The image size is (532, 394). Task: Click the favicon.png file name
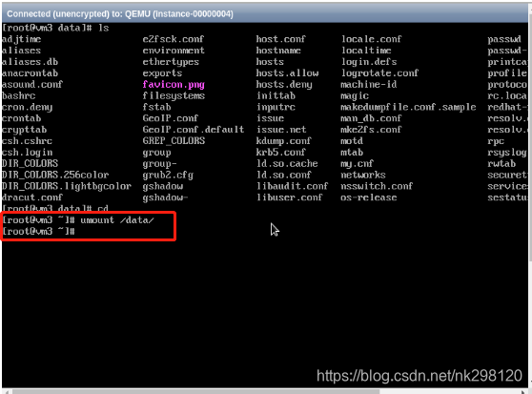click(x=174, y=84)
